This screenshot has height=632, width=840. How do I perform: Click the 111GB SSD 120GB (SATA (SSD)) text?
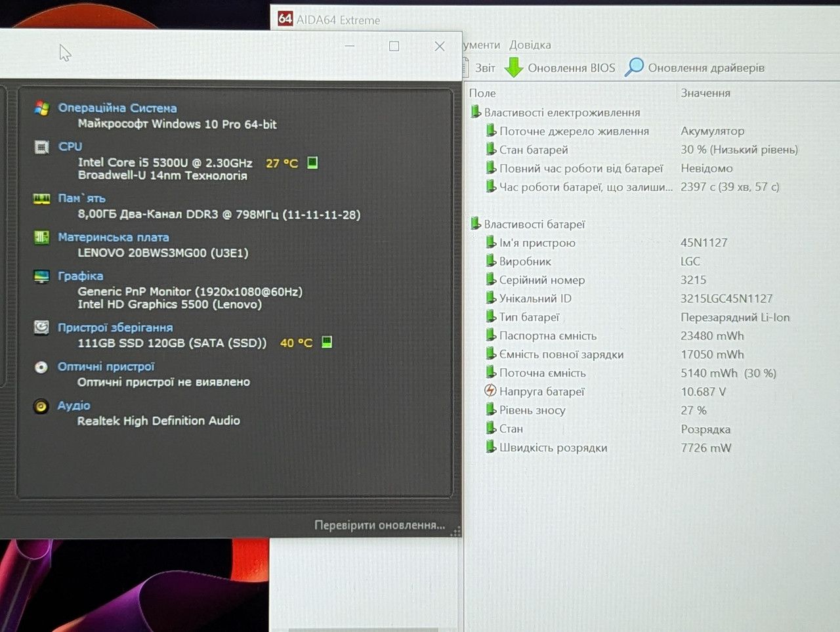(x=172, y=343)
